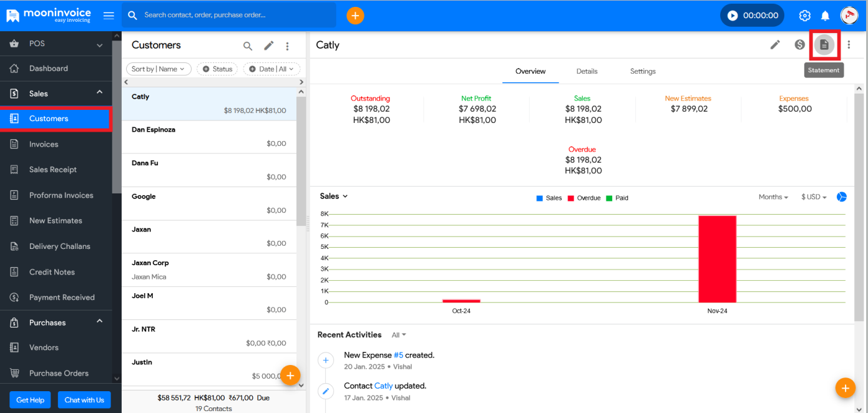Click the Dashboard home icon
Screen dimensions: 868x413
[14, 69]
